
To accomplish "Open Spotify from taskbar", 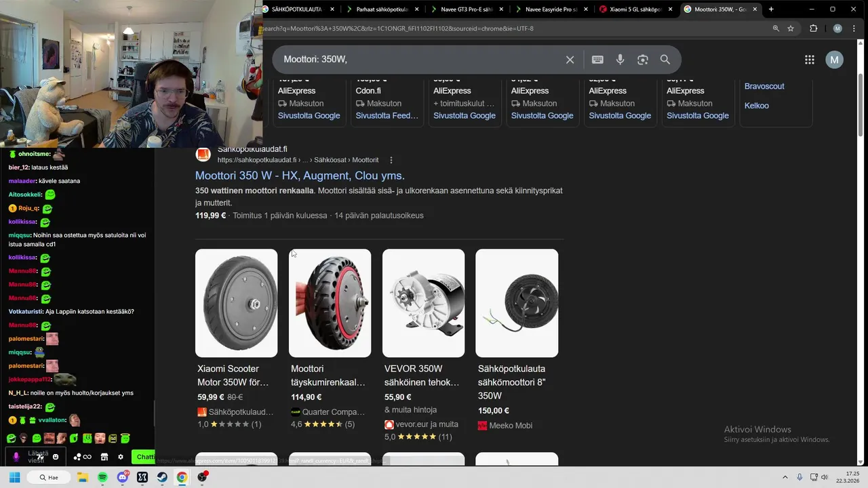I will click(102, 477).
